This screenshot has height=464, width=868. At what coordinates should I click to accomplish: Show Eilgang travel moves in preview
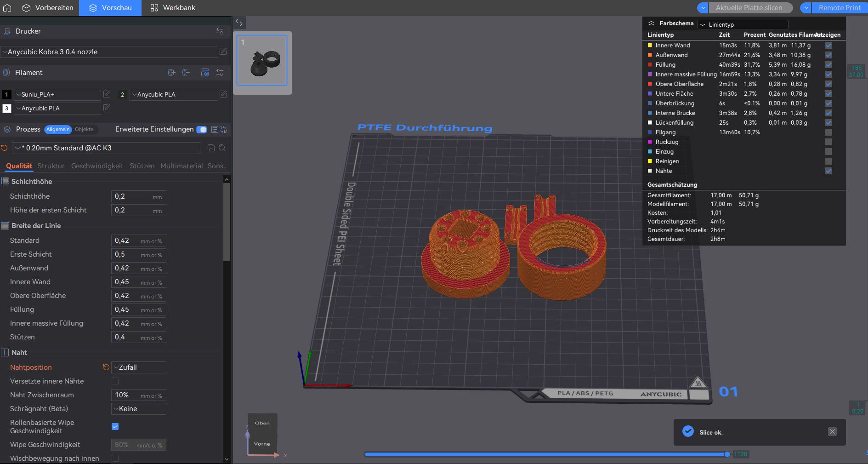click(x=828, y=132)
